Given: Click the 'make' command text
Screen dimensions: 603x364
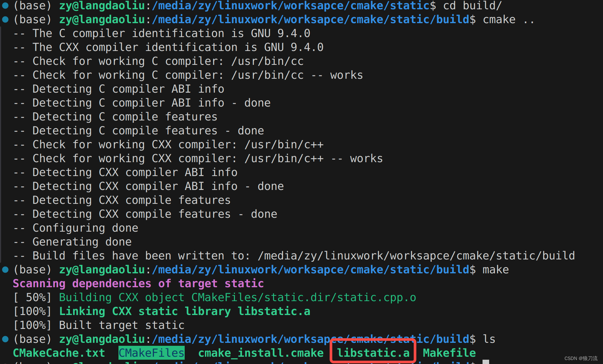Looking at the screenshot, I should tap(496, 270).
